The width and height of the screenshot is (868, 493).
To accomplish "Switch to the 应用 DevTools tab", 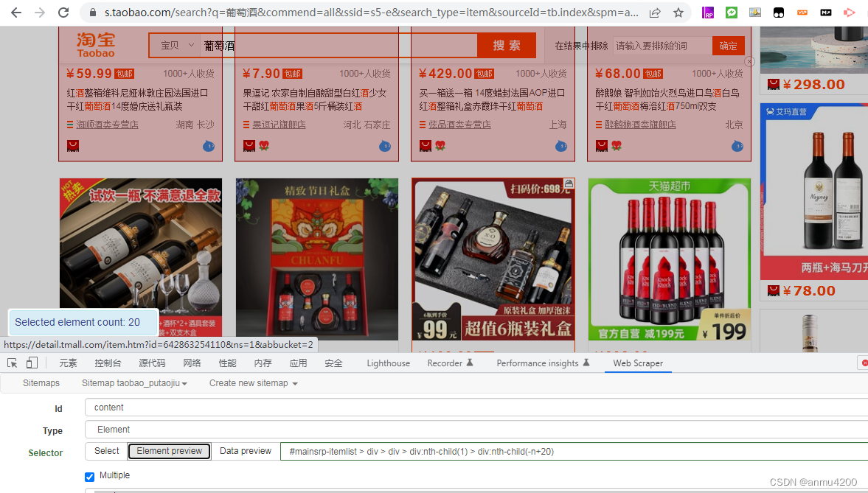I will point(298,363).
